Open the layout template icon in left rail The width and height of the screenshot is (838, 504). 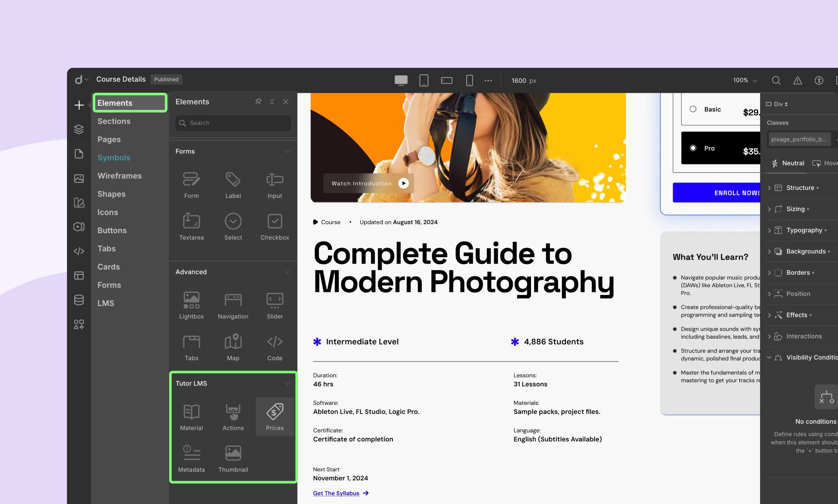[79, 276]
